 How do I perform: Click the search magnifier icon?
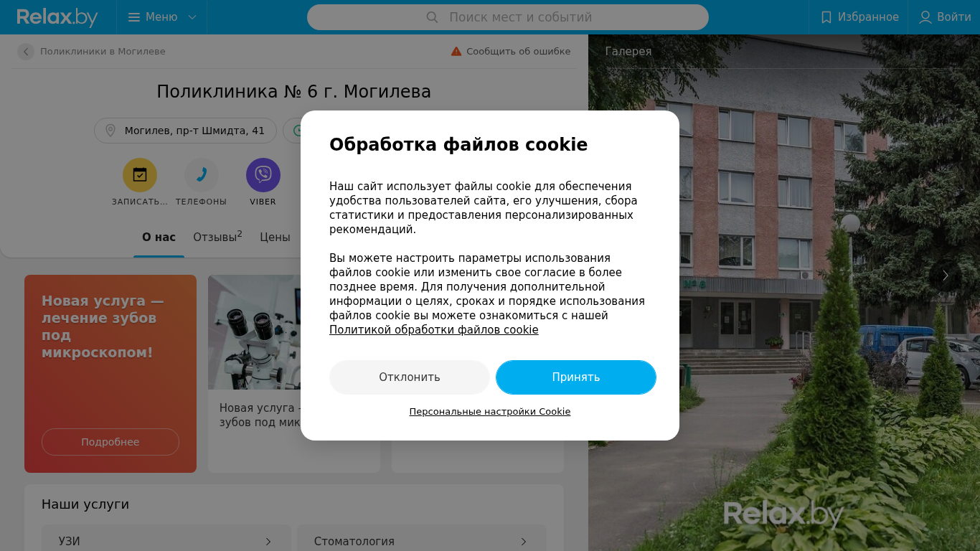pyautogui.click(x=432, y=17)
